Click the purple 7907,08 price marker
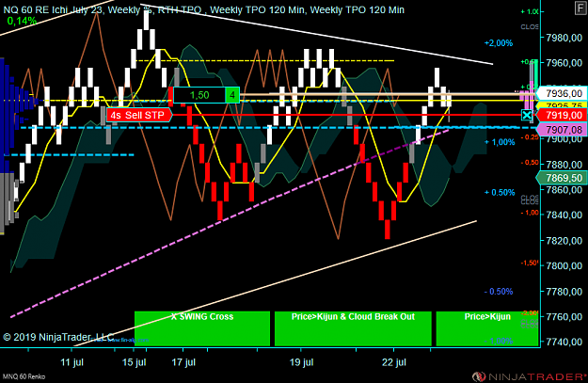 [x=562, y=130]
